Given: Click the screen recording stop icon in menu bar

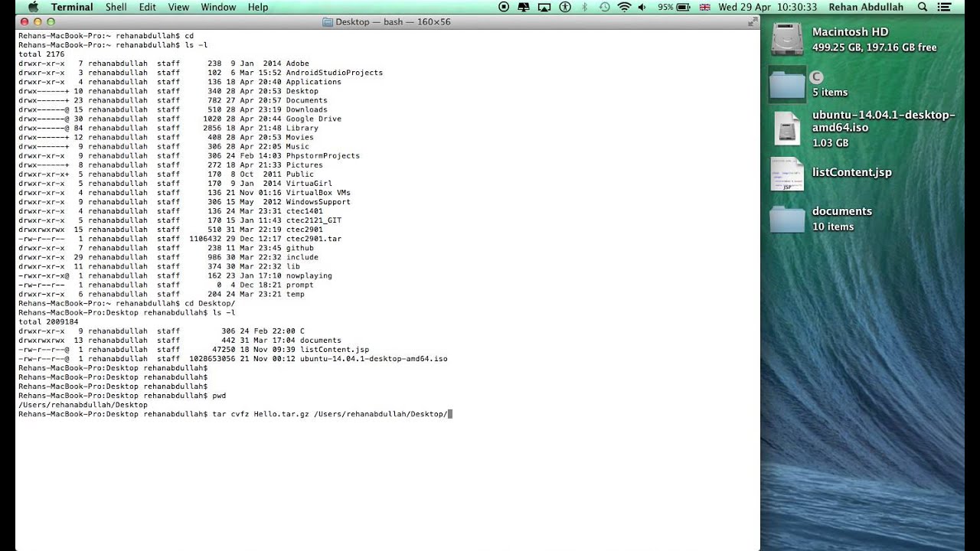Looking at the screenshot, I should 504,7.
